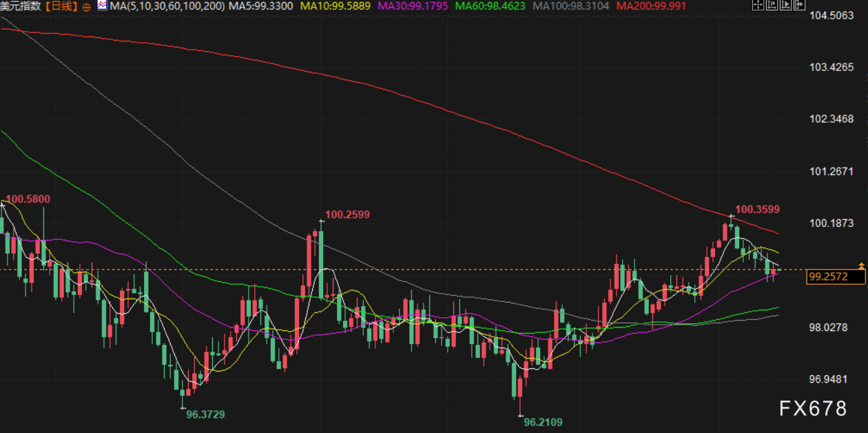The image size is (868, 433).
Task: Click the current price box 99.2572
Action: pos(836,276)
